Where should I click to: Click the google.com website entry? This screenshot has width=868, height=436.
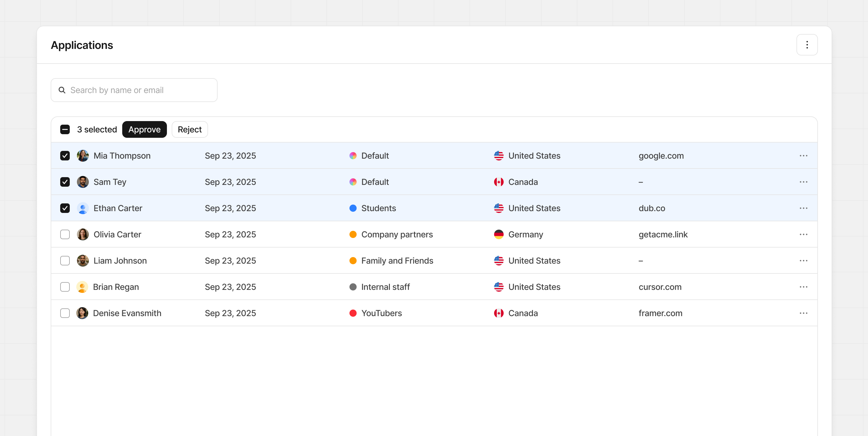click(661, 156)
